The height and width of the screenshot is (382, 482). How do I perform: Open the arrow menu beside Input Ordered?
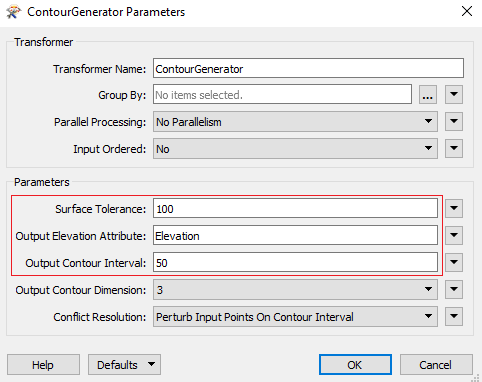[454, 149]
